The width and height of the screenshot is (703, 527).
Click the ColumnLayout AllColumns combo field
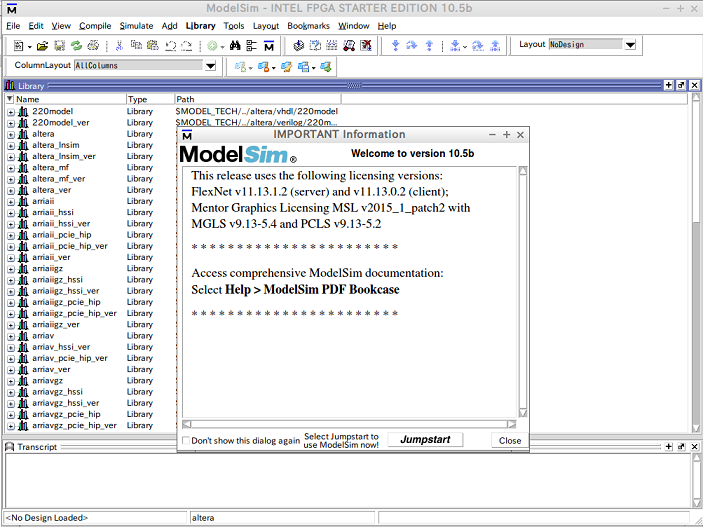coord(139,65)
